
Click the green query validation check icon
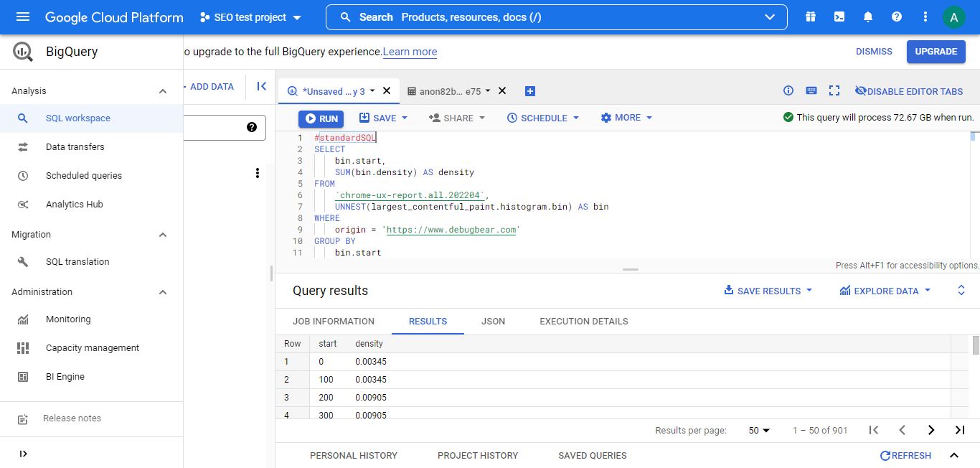[788, 117]
